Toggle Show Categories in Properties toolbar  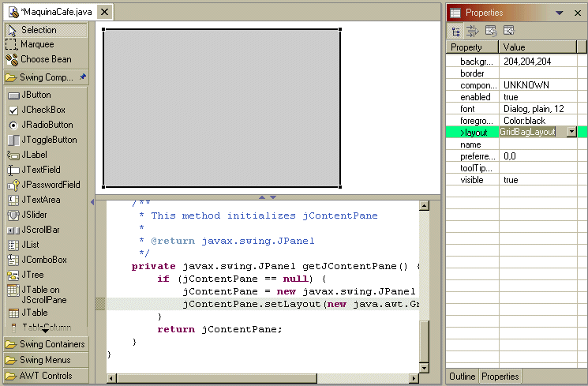pyautogui.click(x=456, y=31)
